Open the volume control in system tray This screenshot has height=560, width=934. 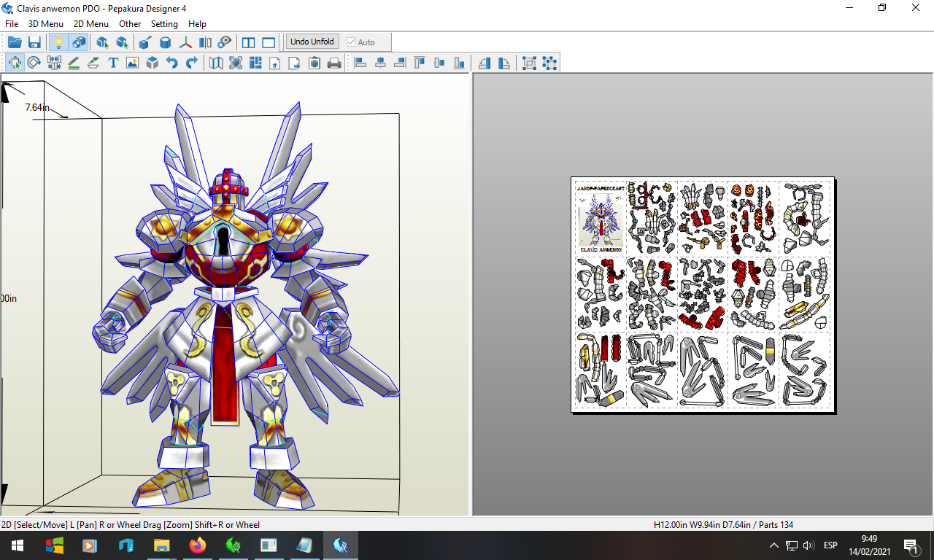(808, 545)
